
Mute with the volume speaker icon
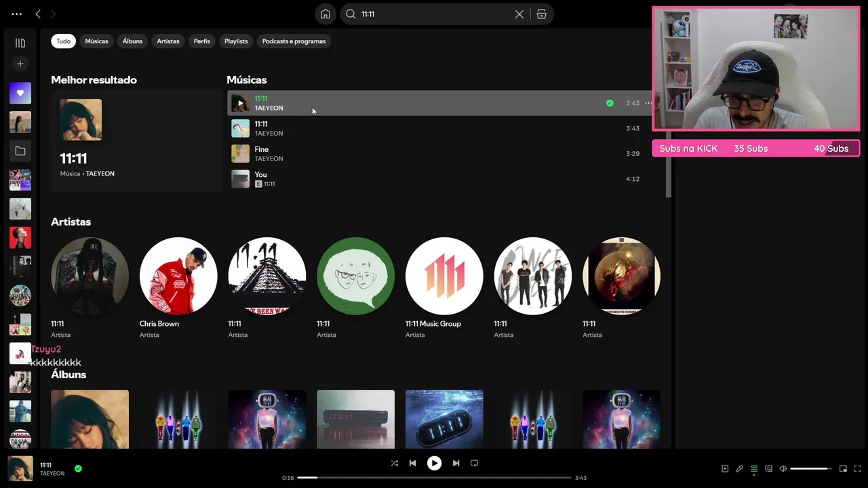(x=783, y=468)
